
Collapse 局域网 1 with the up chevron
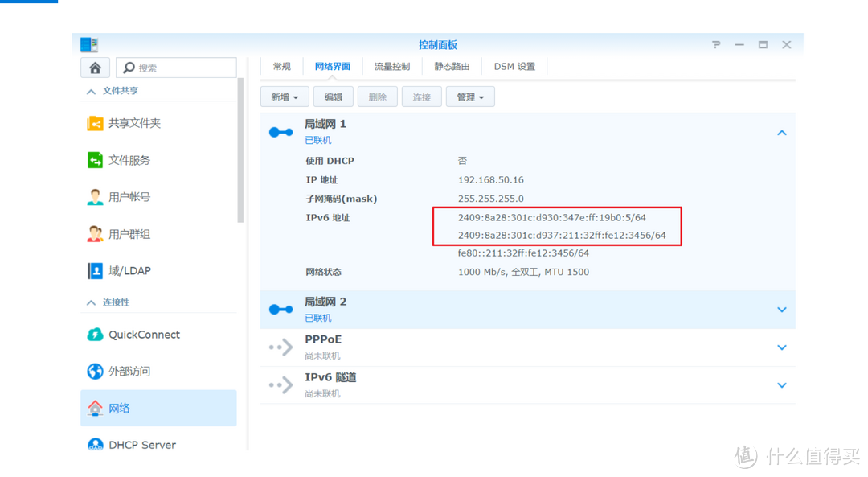coord(782,133)
